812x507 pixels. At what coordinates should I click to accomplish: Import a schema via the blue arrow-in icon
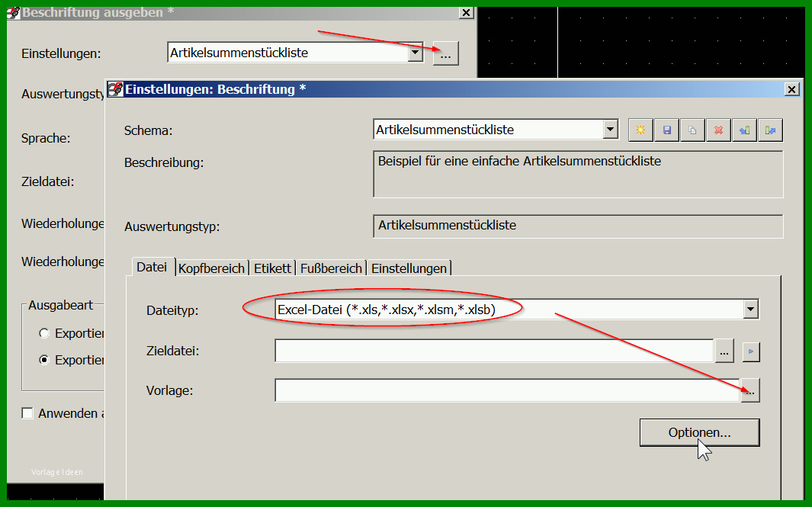pyautogui.click(x=744, y=130)
